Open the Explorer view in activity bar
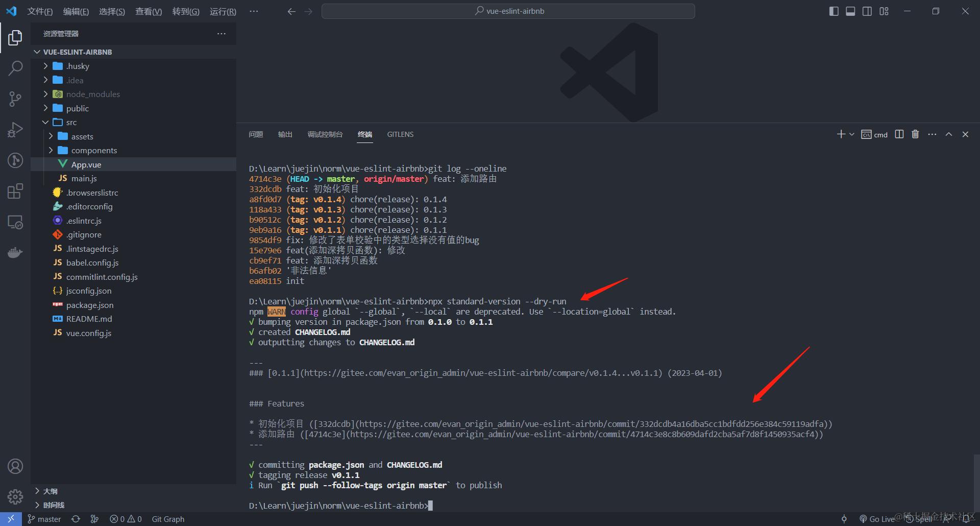The width and height of the screenshot is (980, 526). (15, 38)
